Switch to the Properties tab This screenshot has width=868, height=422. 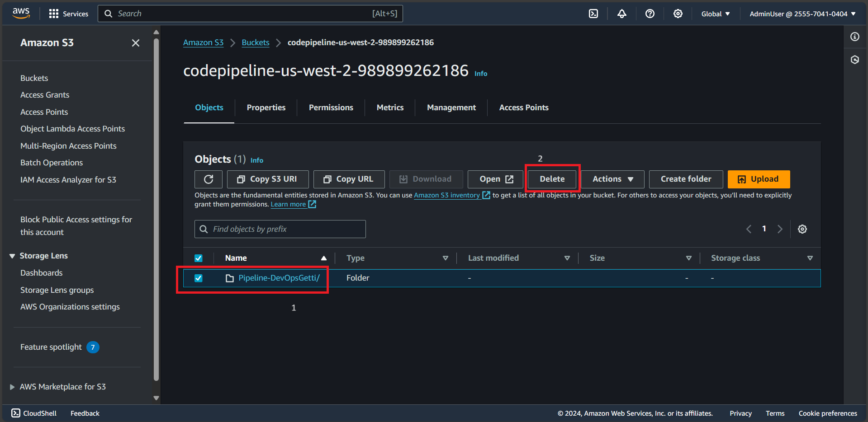click(266, 108)
